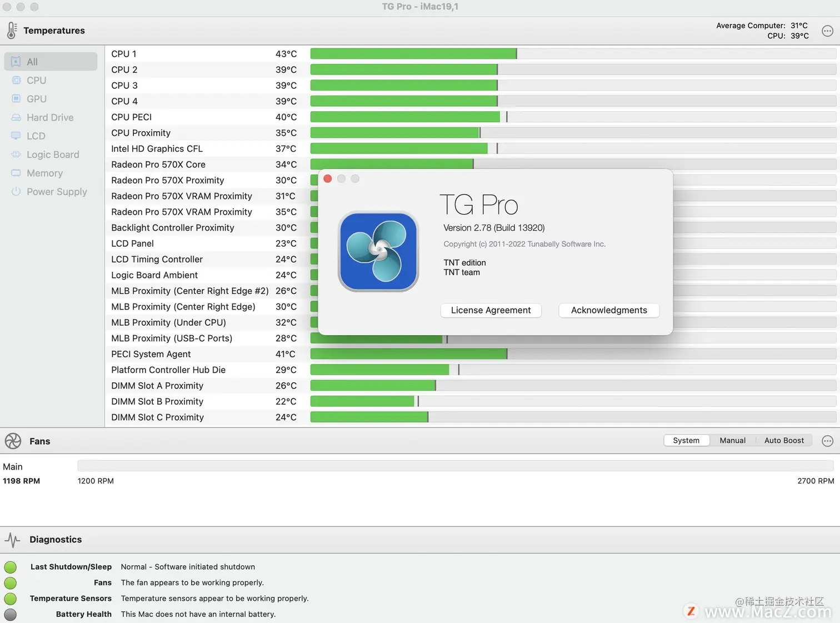Select the PECI System Agent row
Screen dimensions: 840x623
point(472,354)
